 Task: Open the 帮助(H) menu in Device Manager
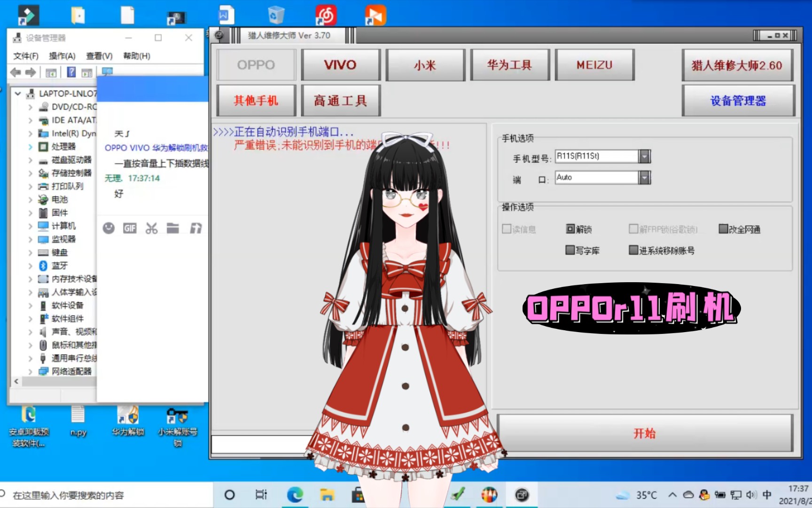coord(137,56)
